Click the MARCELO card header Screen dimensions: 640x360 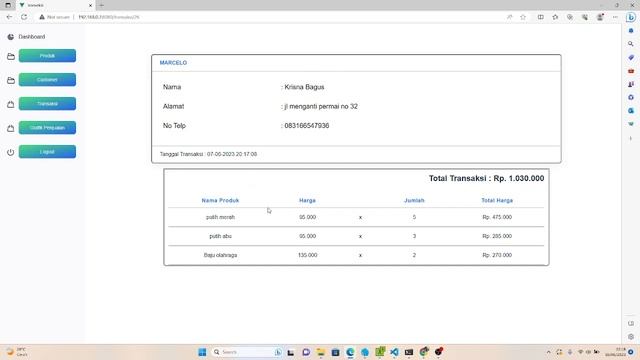pos(173,63)
